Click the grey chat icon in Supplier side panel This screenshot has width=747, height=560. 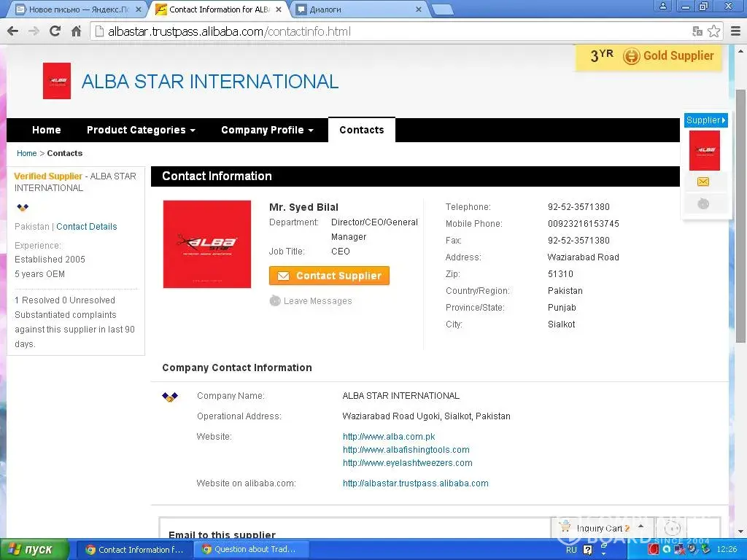[x=703, y=204]
